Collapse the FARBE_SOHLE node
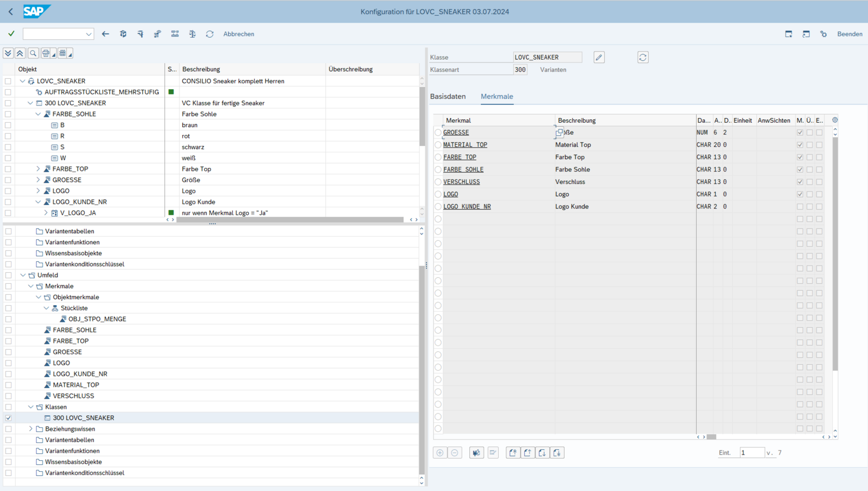The height and width of the screenshot is (491, 868). pyautogui.click(x=38, y=114)
